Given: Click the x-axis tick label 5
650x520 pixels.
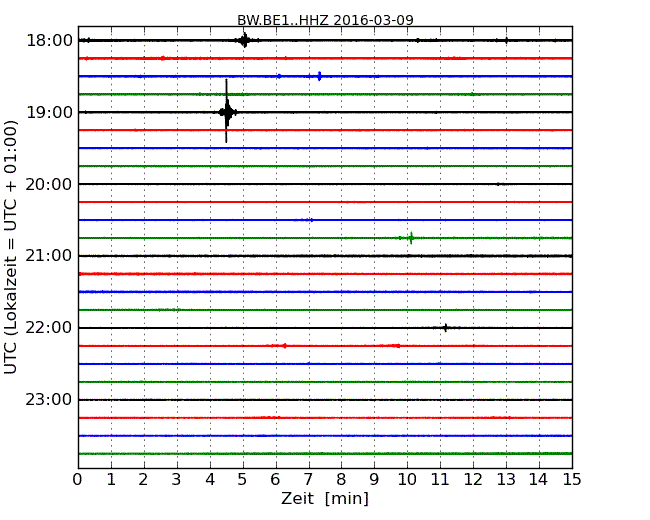Looking at the screenshot, I should tap(242, 479).
